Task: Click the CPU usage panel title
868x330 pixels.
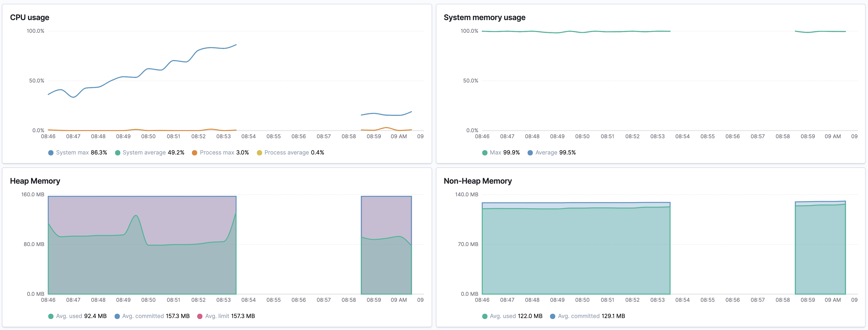Action: click(x=30, y=17)
